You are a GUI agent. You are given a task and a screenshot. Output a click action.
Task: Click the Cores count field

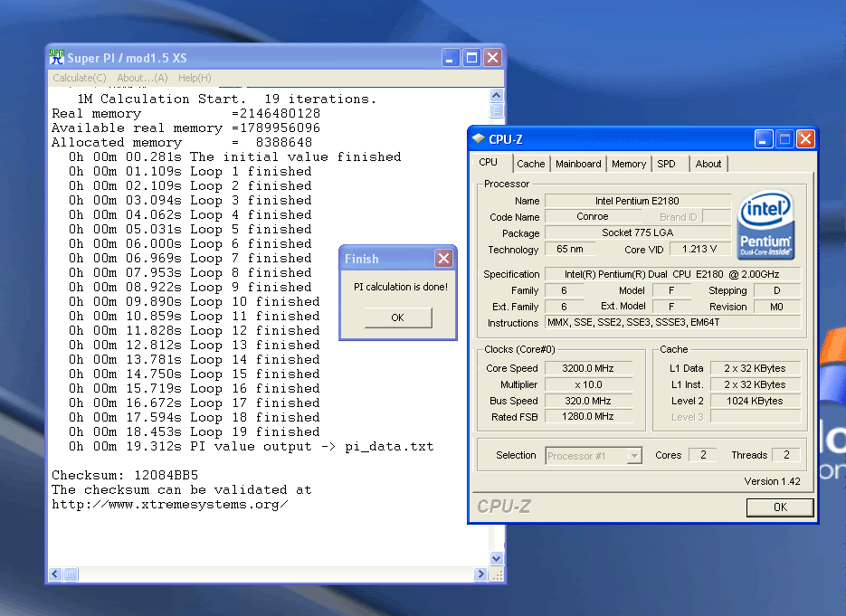[703, 455]
